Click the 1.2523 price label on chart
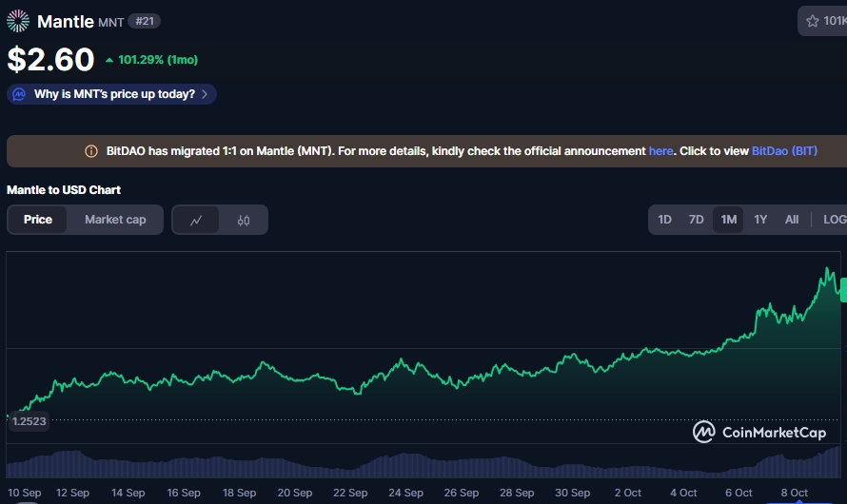This screenshot has height=504, width=847. pyautogui.click(x=30, y=421)
